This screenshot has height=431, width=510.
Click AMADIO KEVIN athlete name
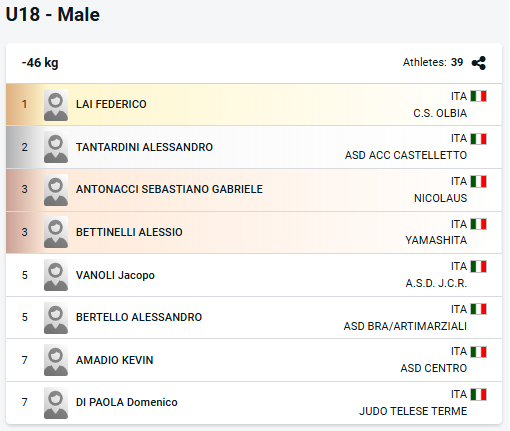[x=115, y=360]
